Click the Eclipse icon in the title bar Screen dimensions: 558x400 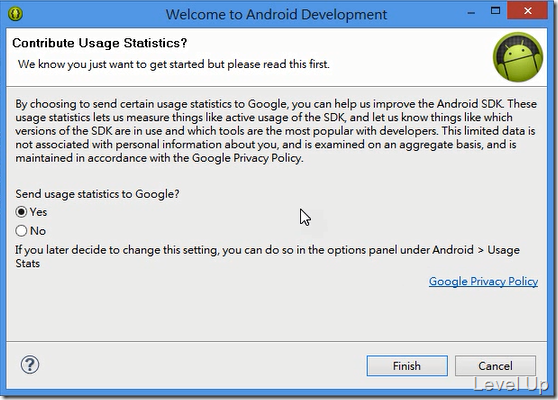click(15, 14)
